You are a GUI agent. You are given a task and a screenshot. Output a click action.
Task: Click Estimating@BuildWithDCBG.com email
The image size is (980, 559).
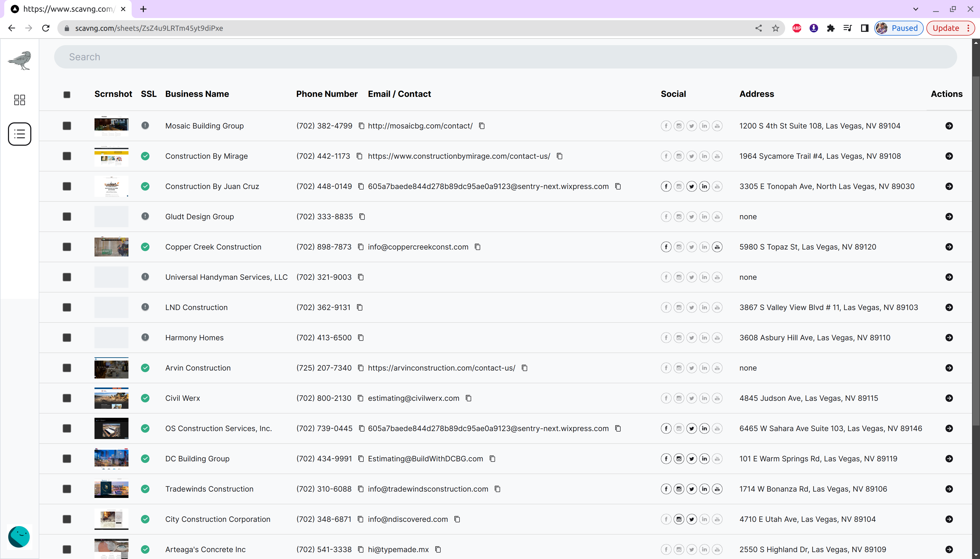[x=425, y=458]
